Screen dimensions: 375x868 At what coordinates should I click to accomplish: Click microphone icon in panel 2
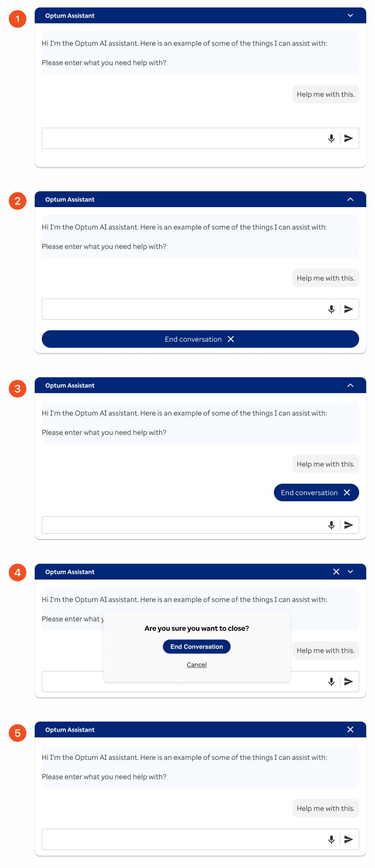[331, 309]
